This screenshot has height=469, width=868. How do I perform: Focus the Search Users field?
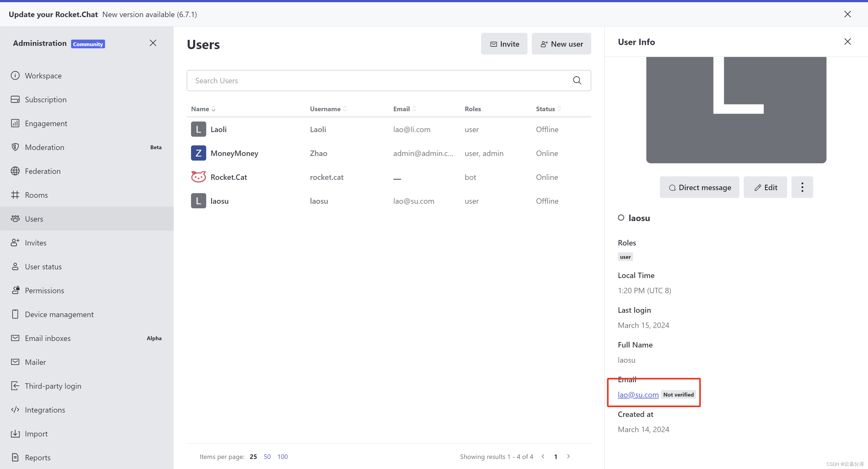(377, 81)
